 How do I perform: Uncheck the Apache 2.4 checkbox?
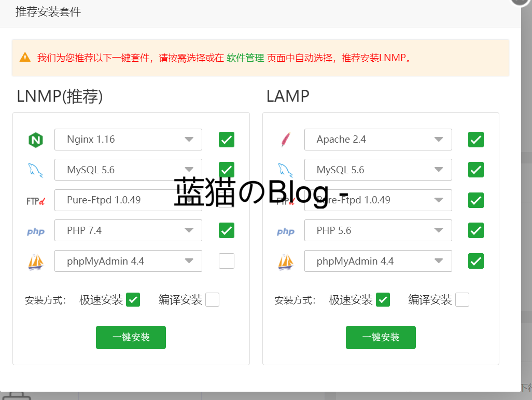[x=475, y=140]
